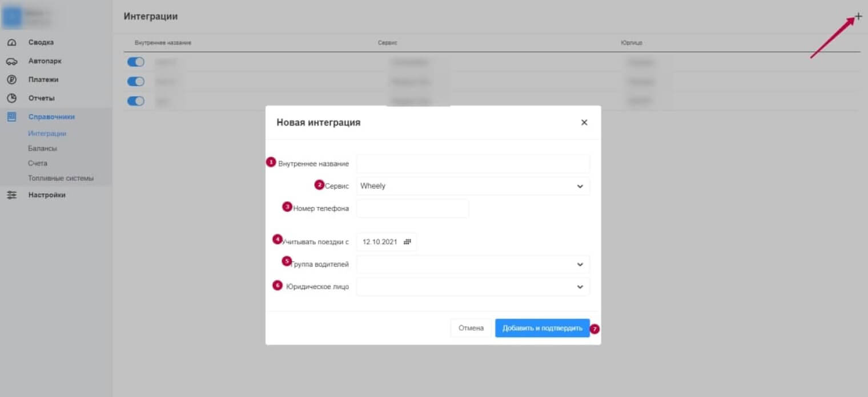This screenshot has height=397, width=868.
Task: Disable the second integration row switch
Action: click(135, 82)
